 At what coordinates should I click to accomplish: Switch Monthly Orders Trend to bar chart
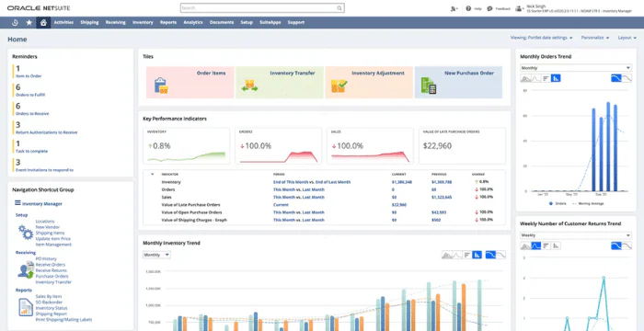(556, 78)
